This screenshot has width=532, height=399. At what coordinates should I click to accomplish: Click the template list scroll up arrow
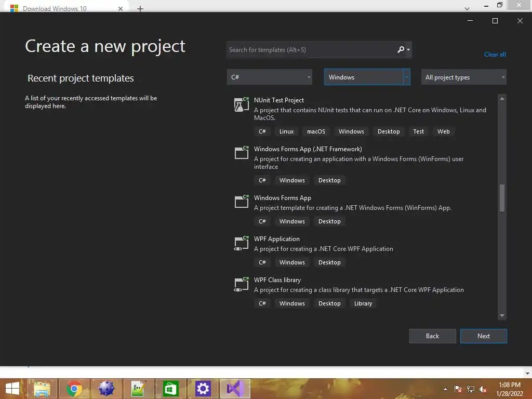coord(502,98)
